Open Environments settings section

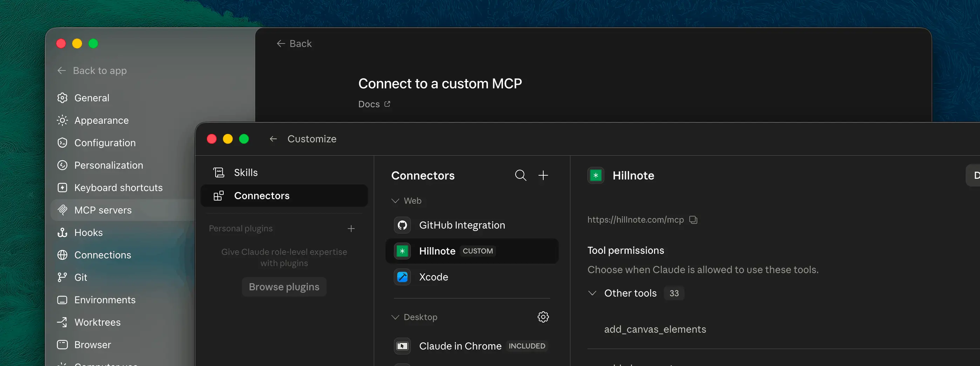pos(104,300)
